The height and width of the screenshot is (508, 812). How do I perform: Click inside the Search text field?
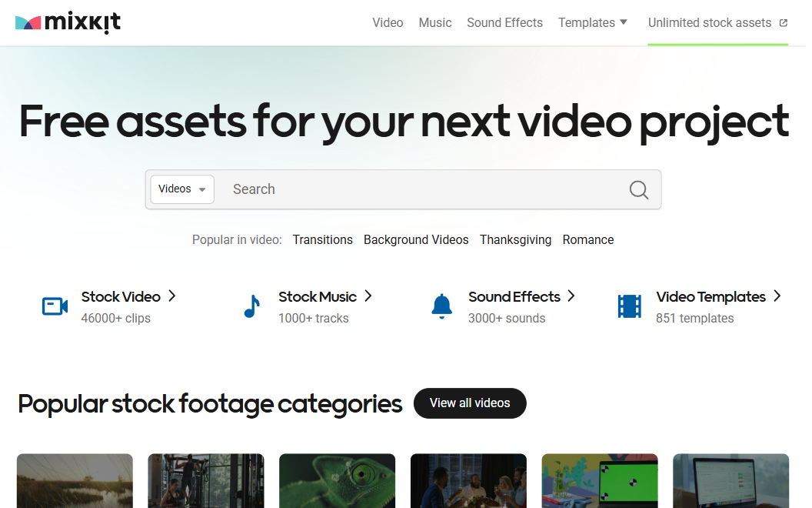coord(423,189)
